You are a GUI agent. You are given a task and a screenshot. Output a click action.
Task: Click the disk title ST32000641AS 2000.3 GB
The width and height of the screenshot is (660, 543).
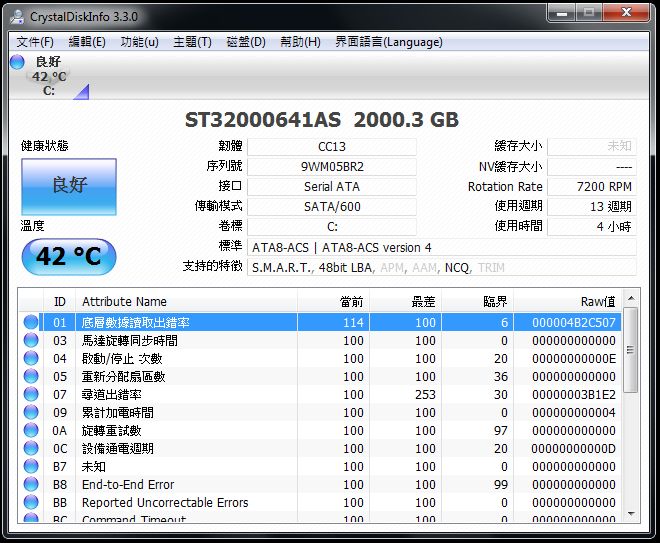pyautogui.click(x=322, y=120)
